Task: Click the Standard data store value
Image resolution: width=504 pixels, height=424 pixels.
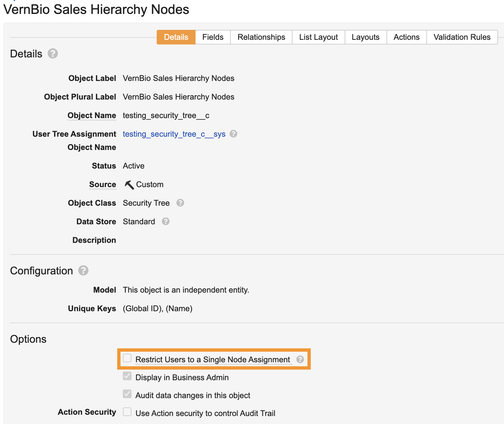Action: 139,222
